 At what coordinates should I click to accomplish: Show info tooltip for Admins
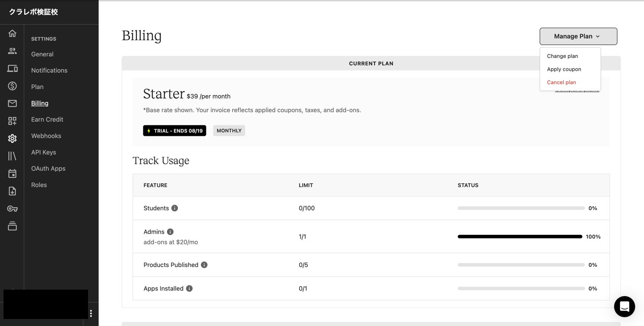170,232
